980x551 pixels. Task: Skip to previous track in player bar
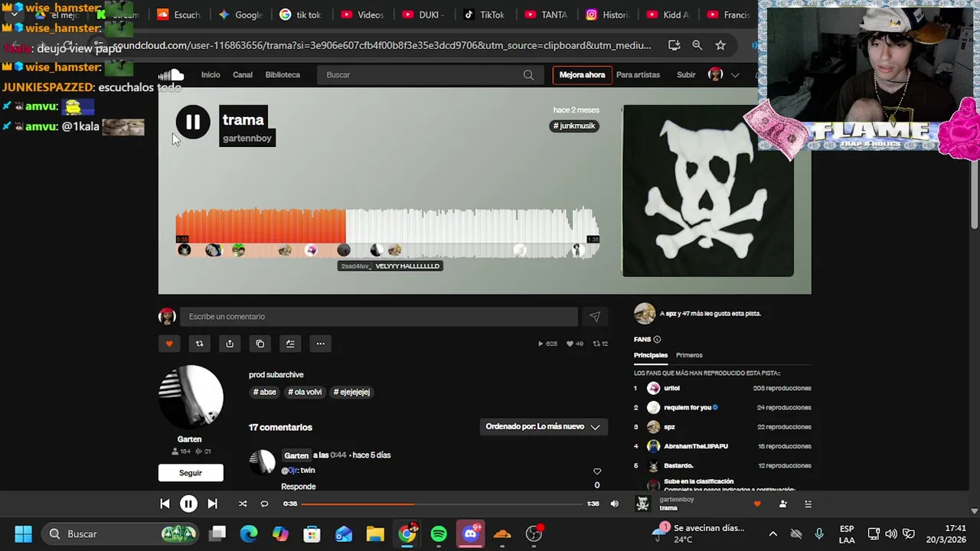click(x=165, y=504)
